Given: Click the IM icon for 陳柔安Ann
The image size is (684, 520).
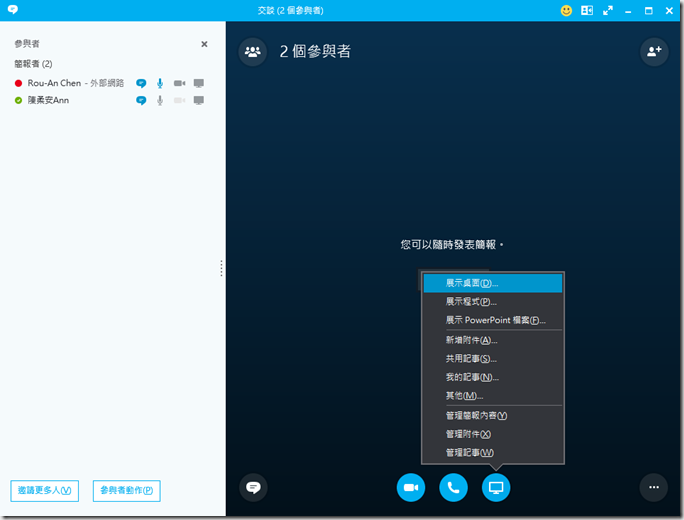Looking at the screenshot, I should 141,100.
